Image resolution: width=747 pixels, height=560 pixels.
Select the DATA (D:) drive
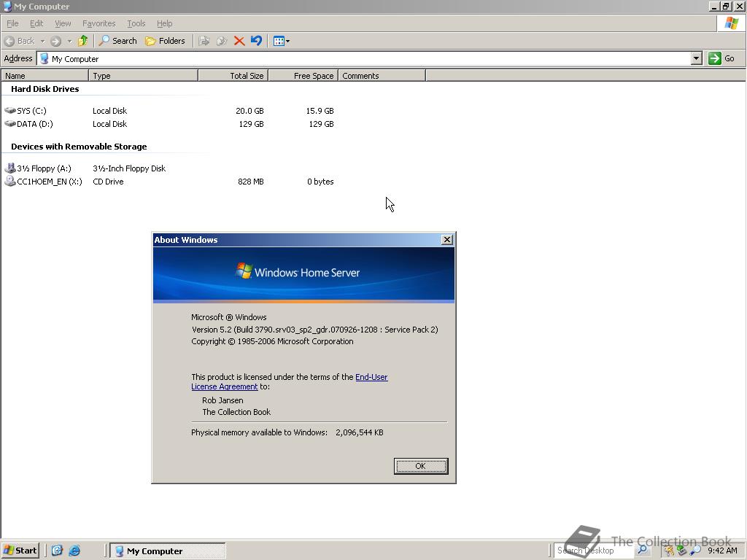pos(28,124)
